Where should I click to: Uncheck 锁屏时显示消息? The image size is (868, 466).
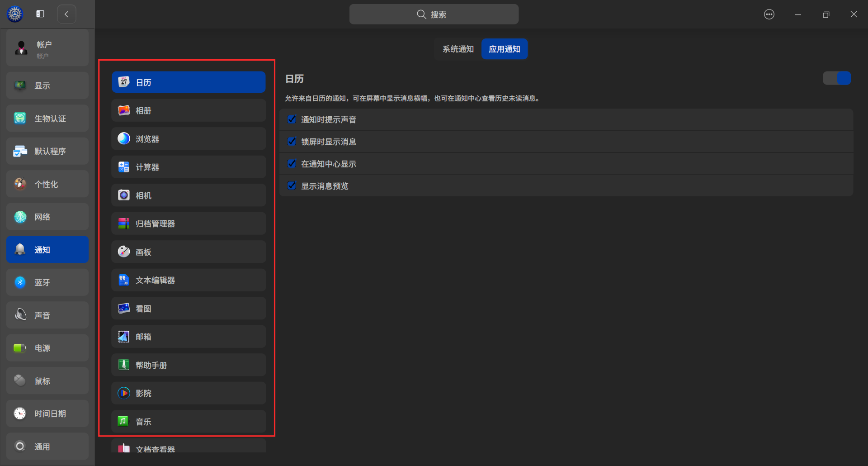click(x=292, y=141)
